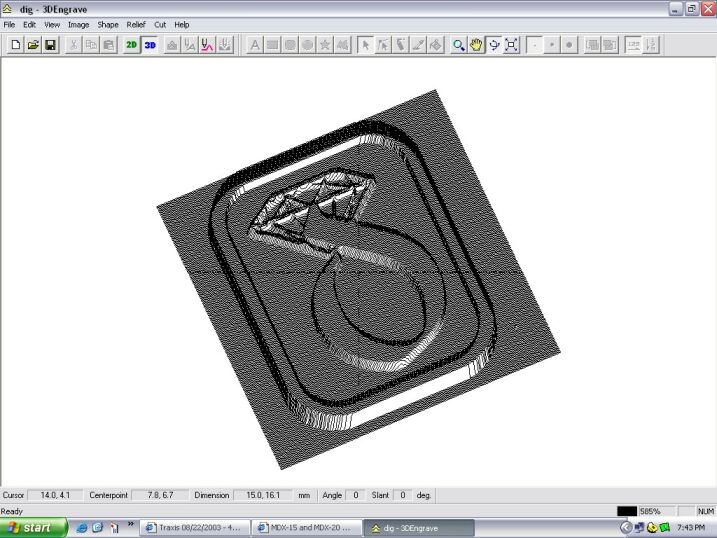Expand the Shape menu
The image size is (717, 538).
coord(107,24)
